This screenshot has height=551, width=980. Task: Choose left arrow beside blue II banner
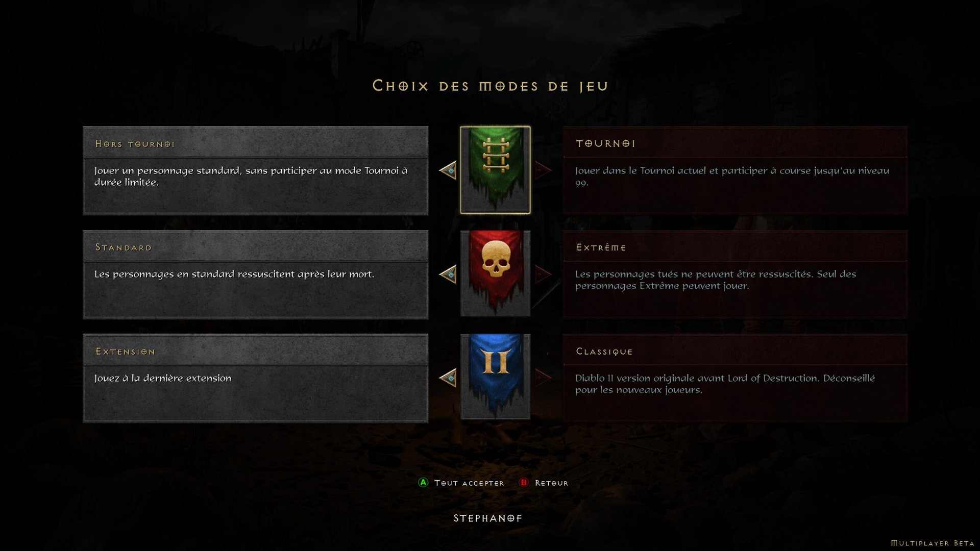(448, 378)
